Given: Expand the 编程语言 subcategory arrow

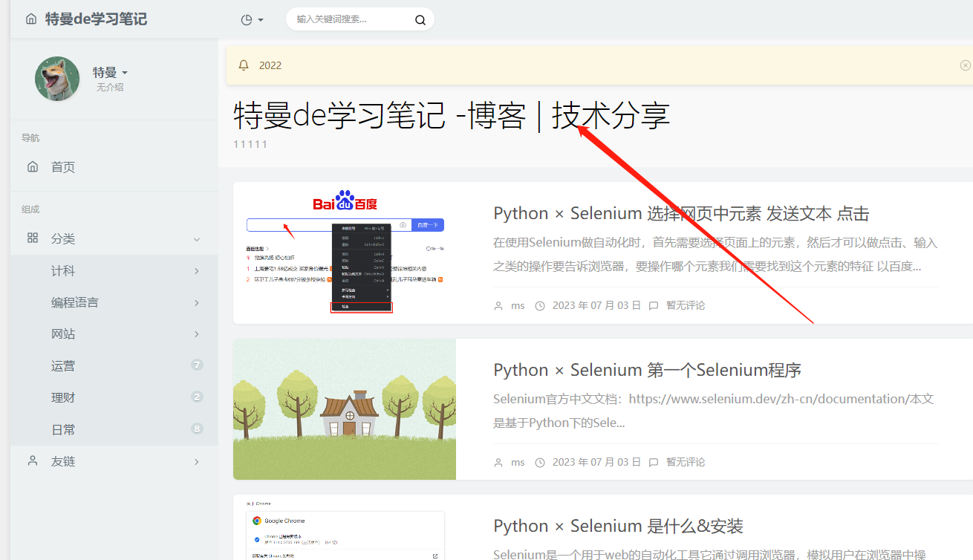Looking at the screenshot, I should coord(197,303).
